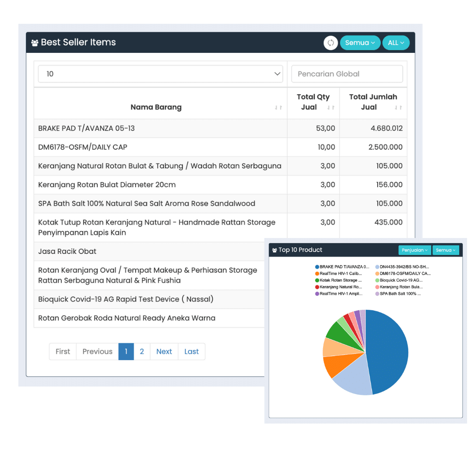The height and width of the screenshot is (476, 476).
Task: Sort by Nama Barang column arrows
Action: pyautogui.click(x=278, y=108)
